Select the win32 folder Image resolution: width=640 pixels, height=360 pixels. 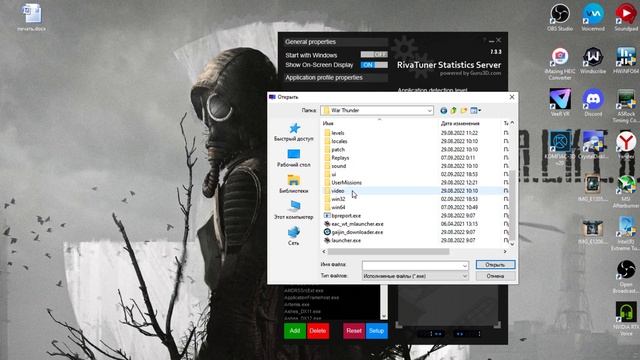point(338,199)
